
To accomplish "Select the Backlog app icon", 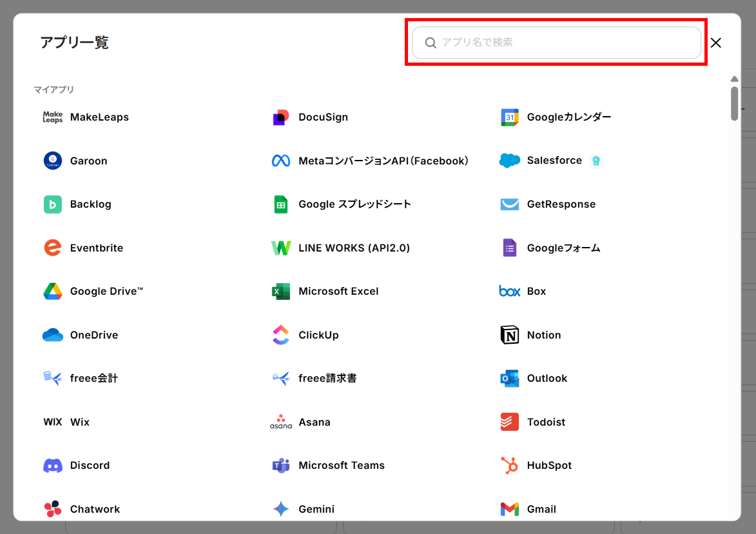I will (53, 204).
